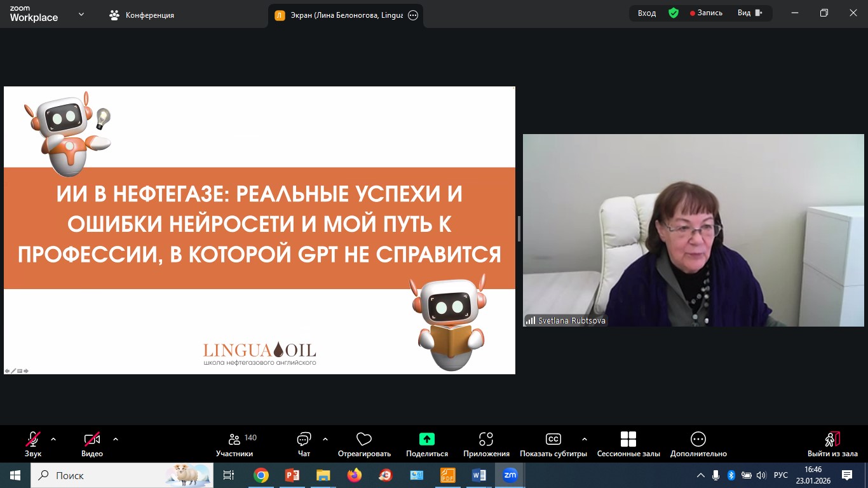Viewport: 868px width, 488px height.
Task: Click the Вход sign-in button
Action: 647,13
